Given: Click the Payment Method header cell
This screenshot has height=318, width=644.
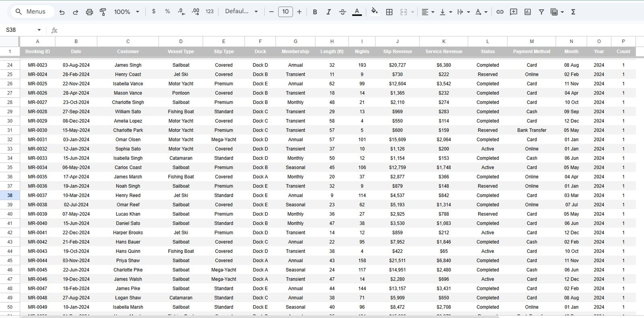Looking at the screenshot, I should [x=531, y=52].
